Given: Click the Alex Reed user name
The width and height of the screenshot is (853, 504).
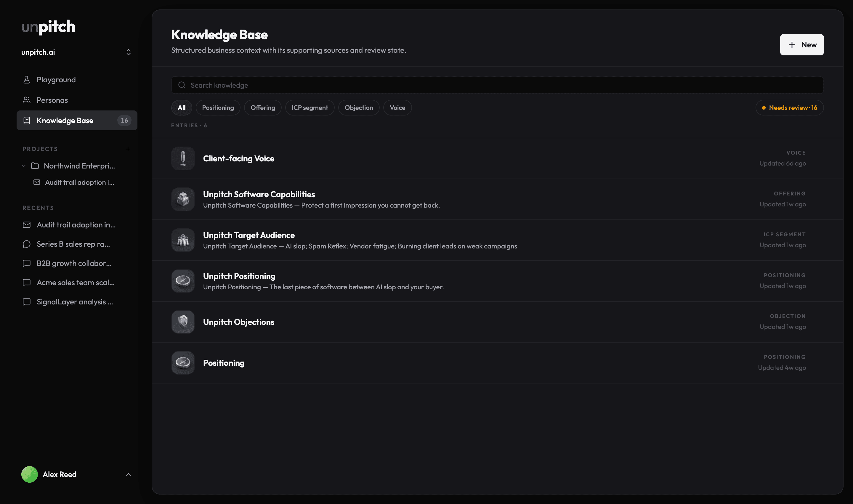Looking at the screenshot, I should pos(60,474).
